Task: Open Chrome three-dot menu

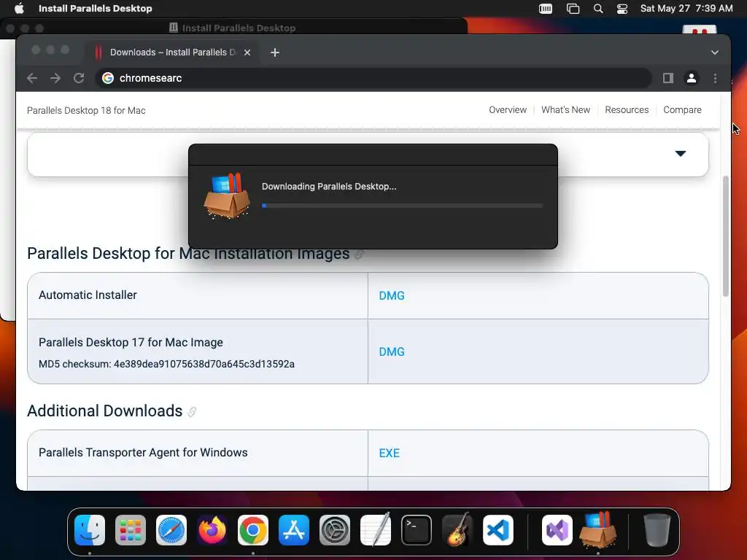Action: [x=715, y=78]
